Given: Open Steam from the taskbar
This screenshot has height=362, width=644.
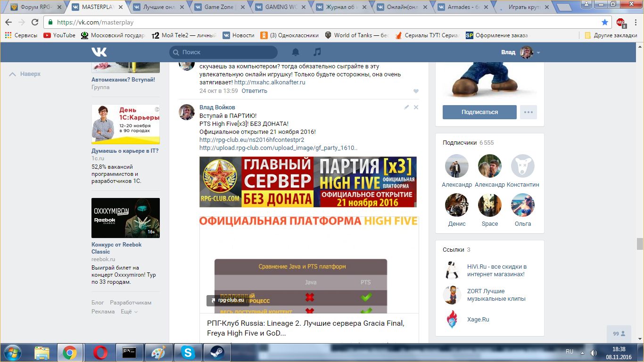Looking at the screenshot, I should 217,353.
